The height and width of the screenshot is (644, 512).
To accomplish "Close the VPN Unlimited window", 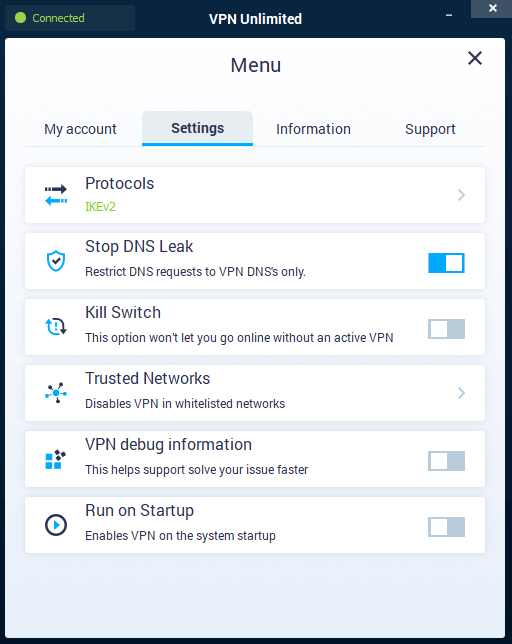I will coord(493,8).
